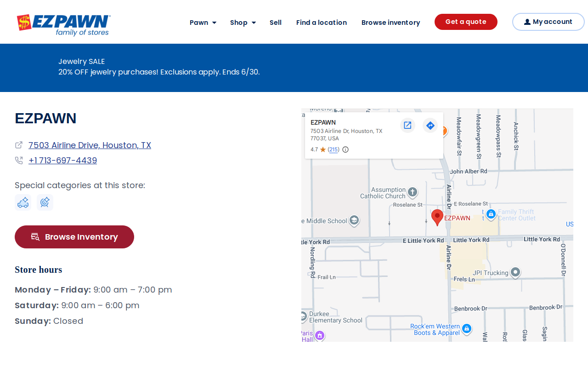
Task: Click the red EZPAWN map pin
Action: tap(437, 217)
